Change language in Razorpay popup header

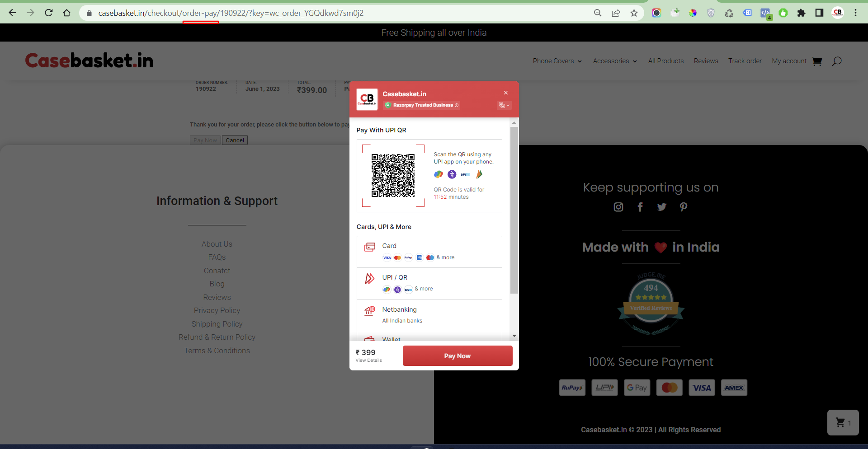[504, 105]
